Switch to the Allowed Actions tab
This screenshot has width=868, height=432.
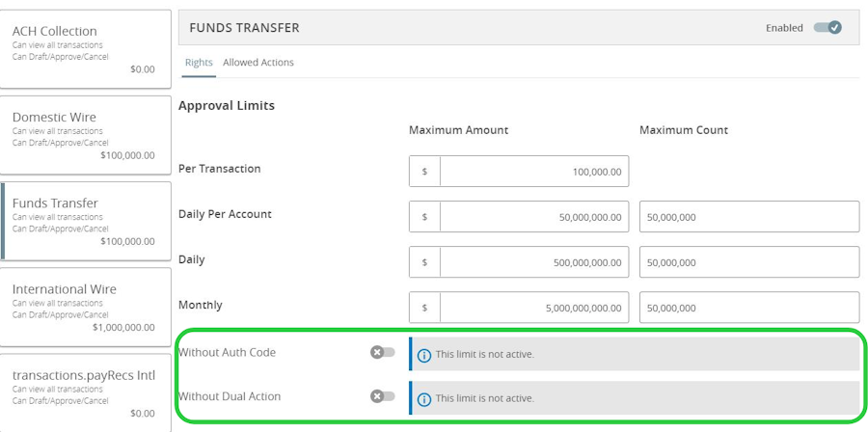pyautogui.click(x=258, y=63)
